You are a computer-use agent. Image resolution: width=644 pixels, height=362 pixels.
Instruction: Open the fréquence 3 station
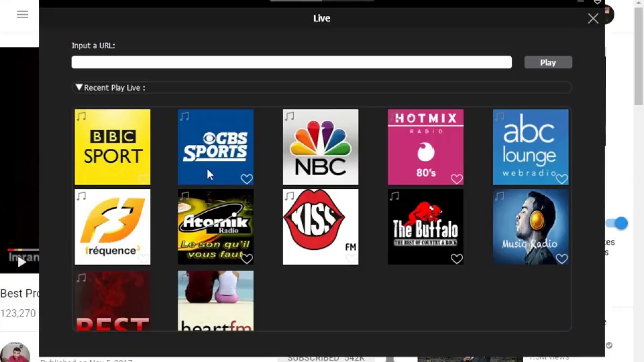(x=112, y=227)
